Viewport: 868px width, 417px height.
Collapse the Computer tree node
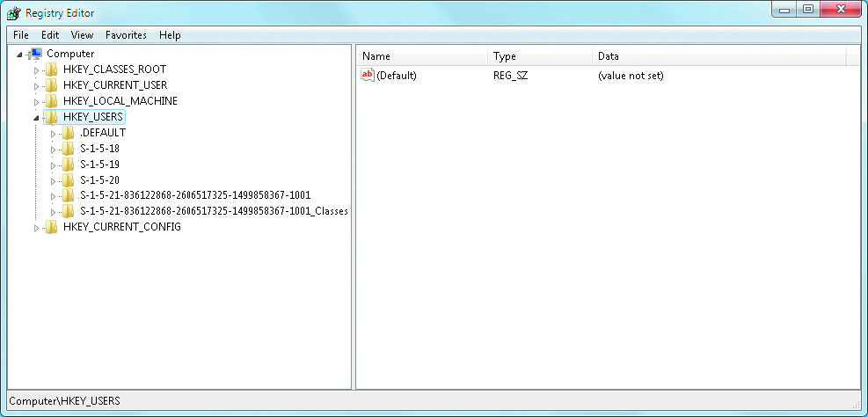20,55
